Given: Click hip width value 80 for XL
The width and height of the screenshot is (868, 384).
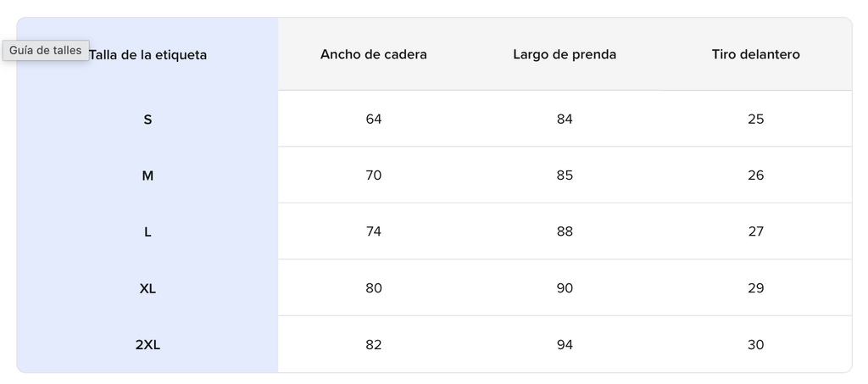Looking at the screenshot, I should tap(374, 288).
